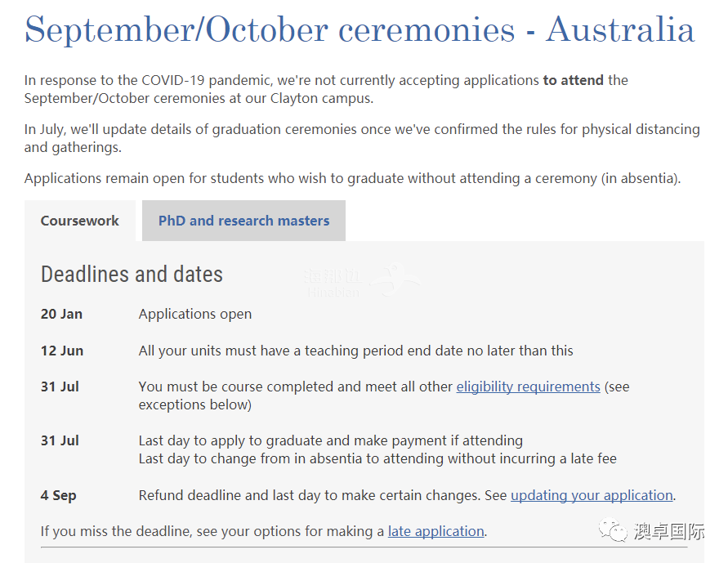The image size is (728, 563).
Task: Select the 20 Jan date label
Action: pos(61,315)
